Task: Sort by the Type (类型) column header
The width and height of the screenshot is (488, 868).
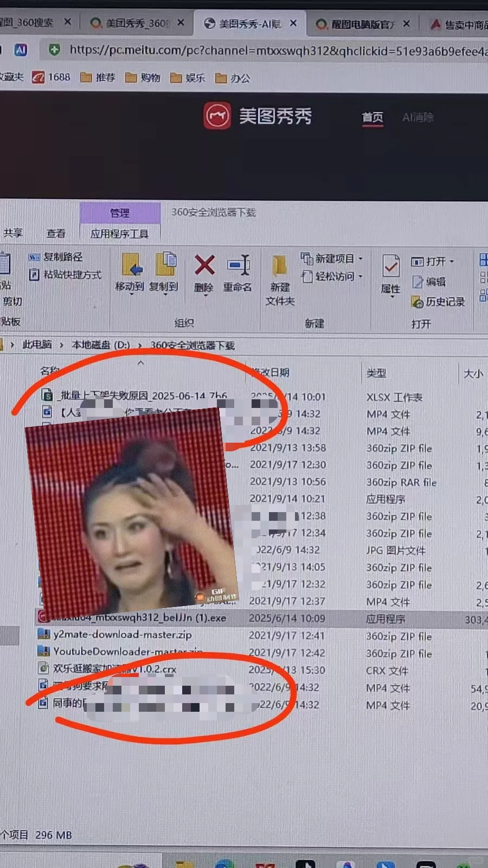Action: 376,373
